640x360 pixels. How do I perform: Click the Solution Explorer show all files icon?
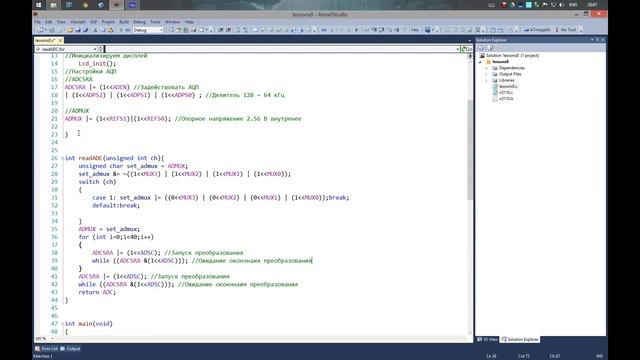(490, 48)
